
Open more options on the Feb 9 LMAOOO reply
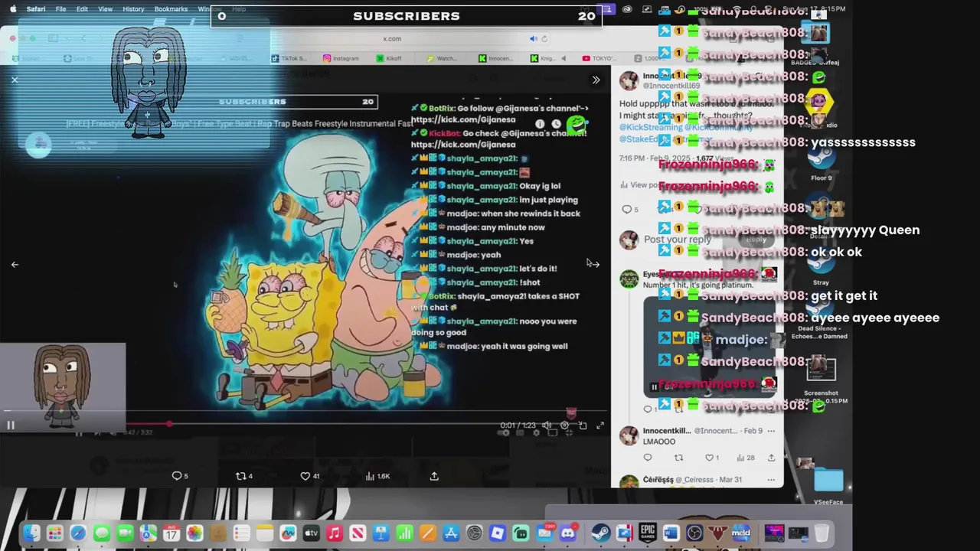771,431
